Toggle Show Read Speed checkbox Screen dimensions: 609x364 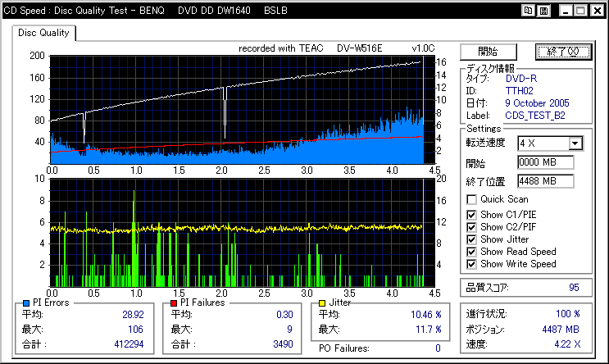point(471,253)
